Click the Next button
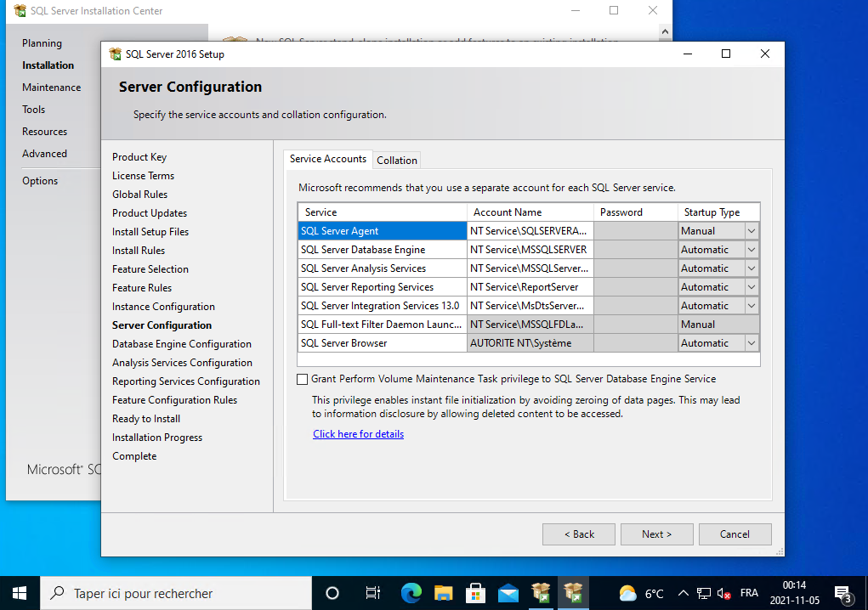The height and width of the screenshot is (610, 868). click(656, 534)
